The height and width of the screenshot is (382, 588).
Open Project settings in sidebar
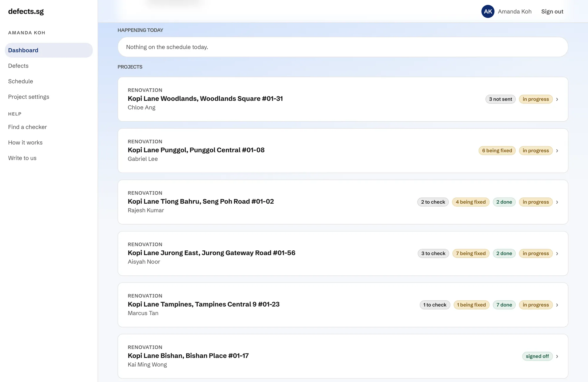click(29, 97)
